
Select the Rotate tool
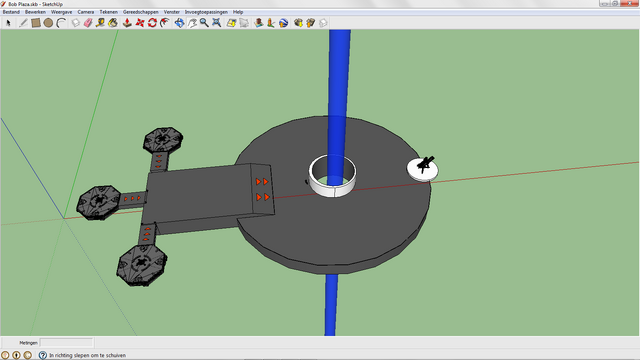click(x=152, y=23)
